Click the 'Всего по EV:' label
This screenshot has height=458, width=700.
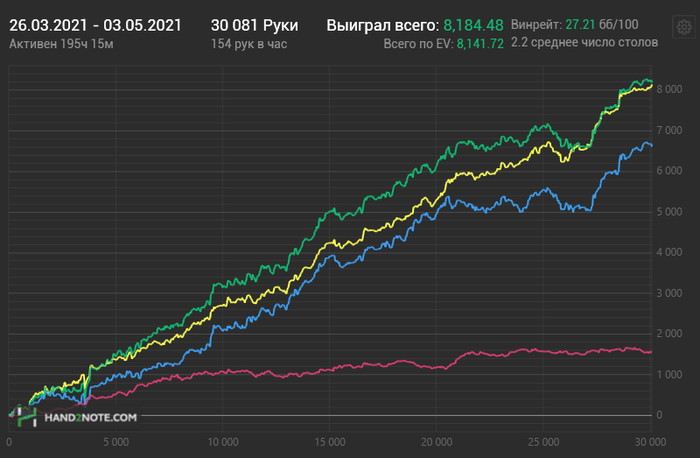[418, 44]
